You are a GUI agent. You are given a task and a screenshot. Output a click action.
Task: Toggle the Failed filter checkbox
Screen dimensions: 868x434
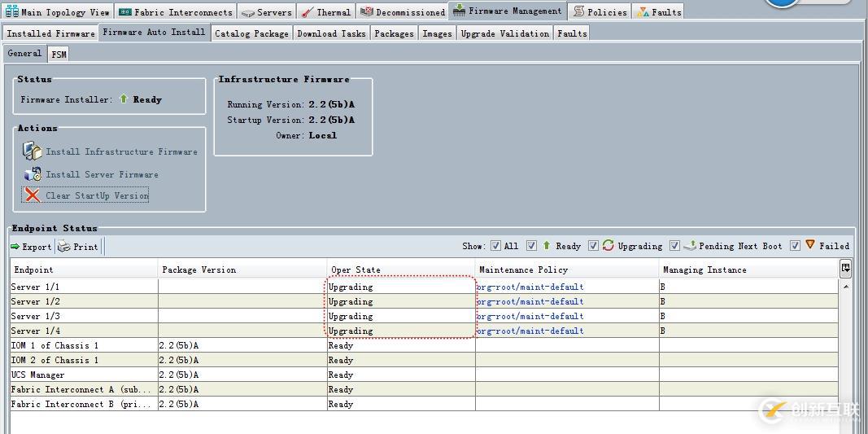795,246
